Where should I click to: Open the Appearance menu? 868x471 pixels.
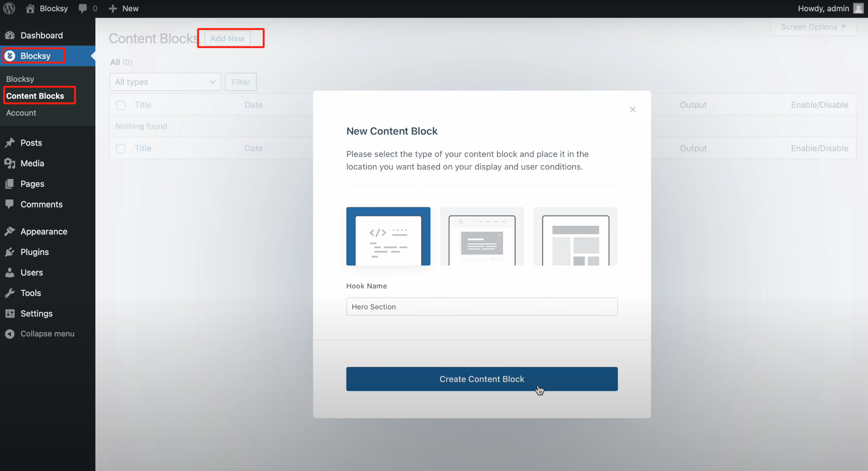tap(44, 231)
